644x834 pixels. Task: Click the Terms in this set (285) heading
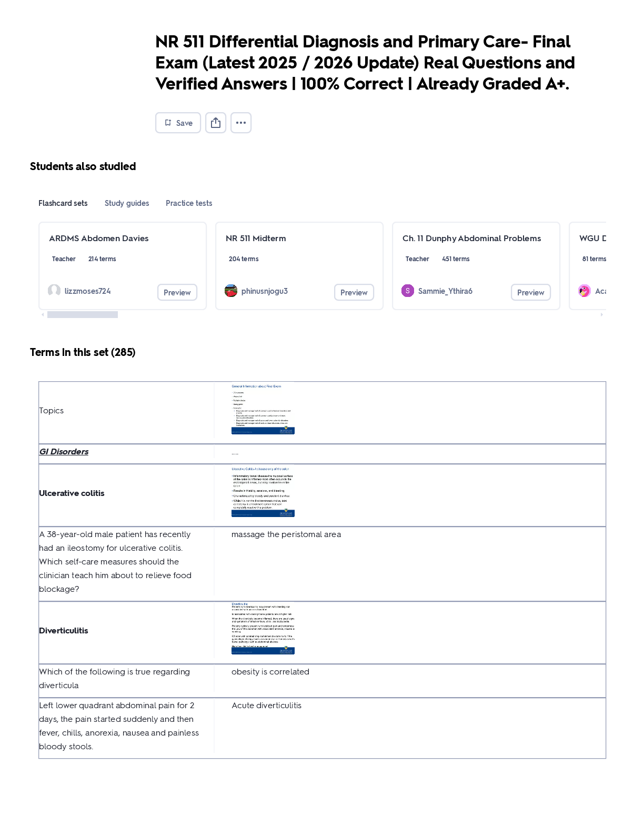83,352
